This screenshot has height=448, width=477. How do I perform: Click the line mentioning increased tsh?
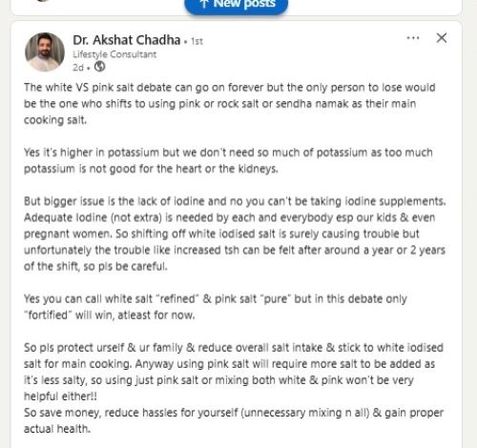[x=235, y=250]
